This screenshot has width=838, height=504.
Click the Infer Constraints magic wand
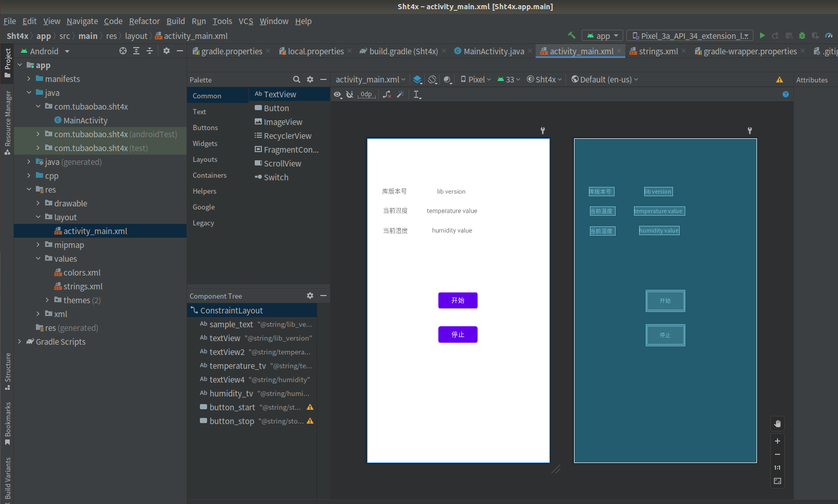400,94
